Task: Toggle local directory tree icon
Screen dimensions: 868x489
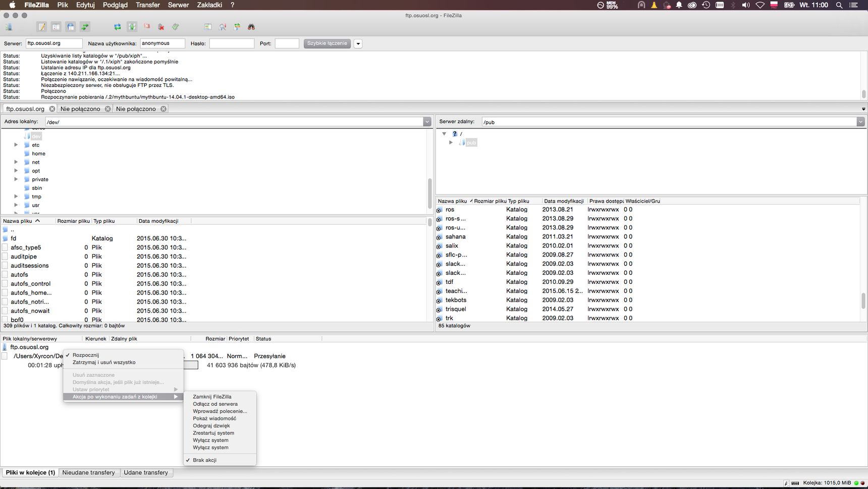Action: click(56, 27)
